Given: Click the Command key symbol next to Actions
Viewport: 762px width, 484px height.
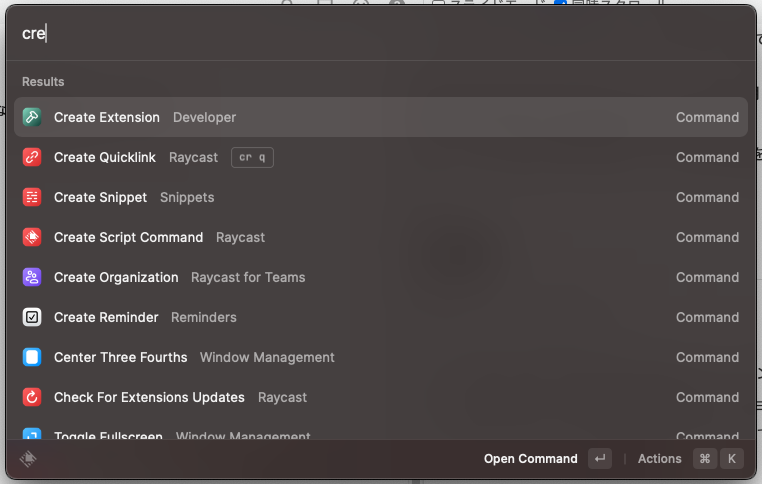Looking at the screenshot, I should [705, 458].
